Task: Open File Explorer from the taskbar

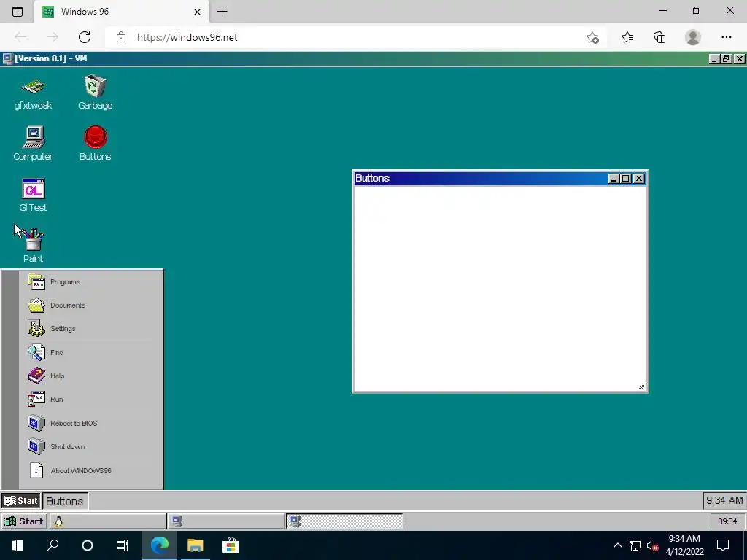Action: 195,545
